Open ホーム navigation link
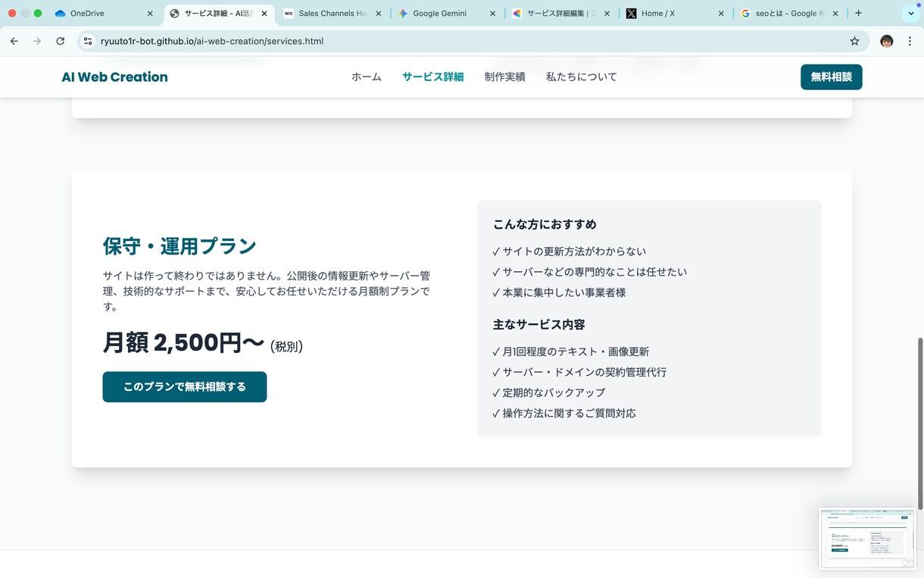The image size is (924, 578). (366, 77)
